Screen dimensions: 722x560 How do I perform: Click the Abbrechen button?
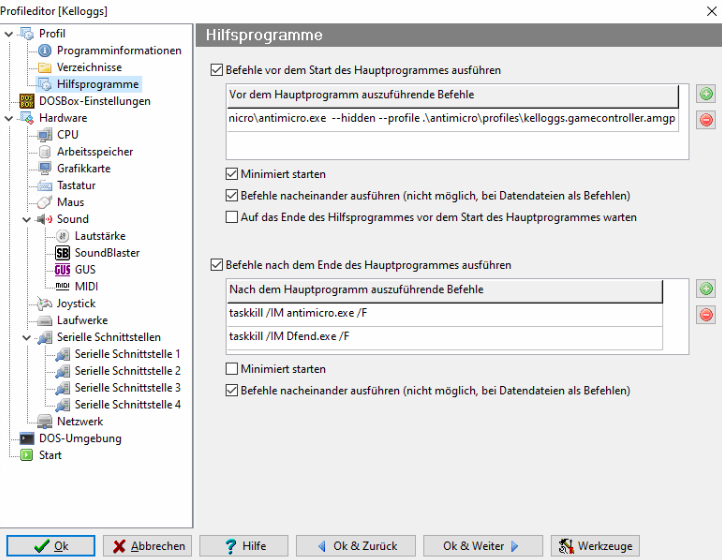[148, 546]
